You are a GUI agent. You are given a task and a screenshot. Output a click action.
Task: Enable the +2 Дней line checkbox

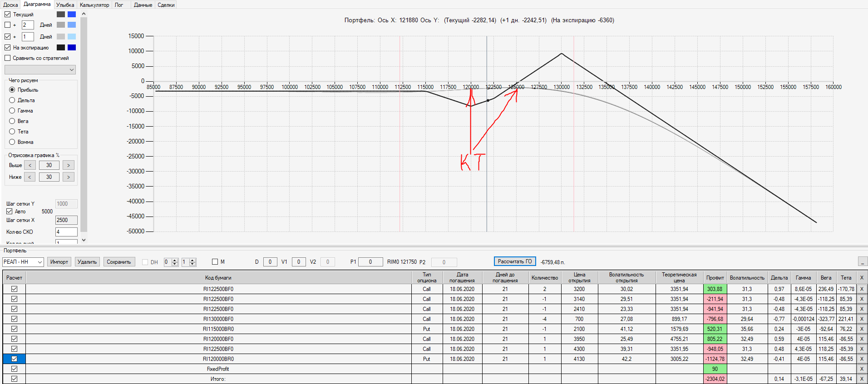click(8, 25)
